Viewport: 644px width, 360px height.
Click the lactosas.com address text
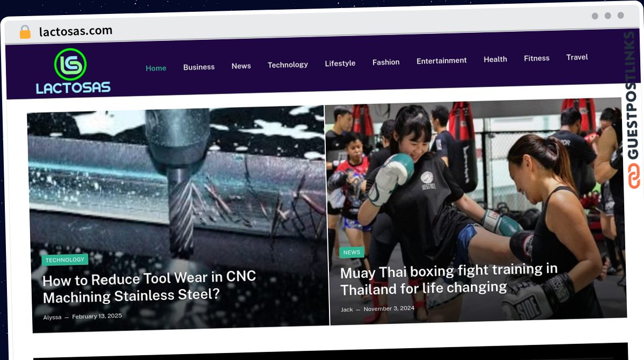[x=76, y=31]
